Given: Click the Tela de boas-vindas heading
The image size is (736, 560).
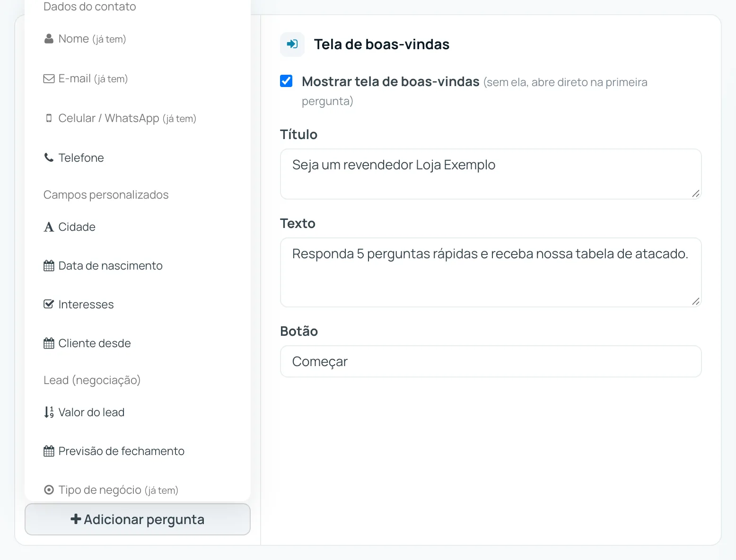Looking at the screenshot, I should tap(382, 44).
